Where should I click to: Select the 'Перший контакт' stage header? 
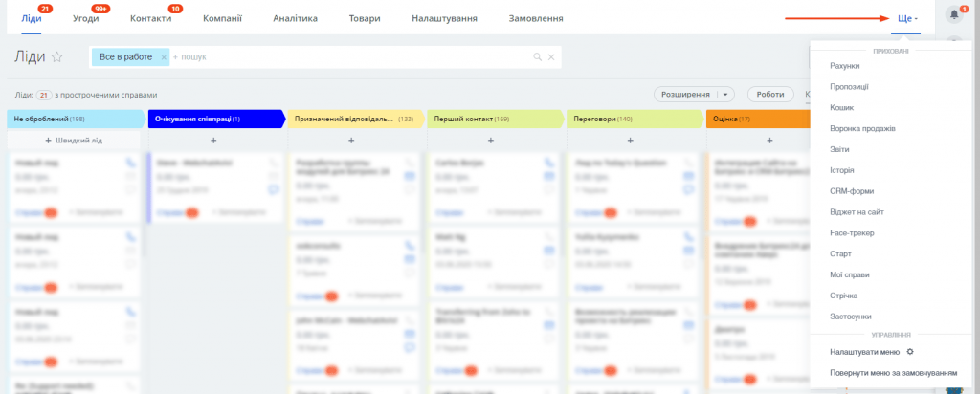point(495,119)
